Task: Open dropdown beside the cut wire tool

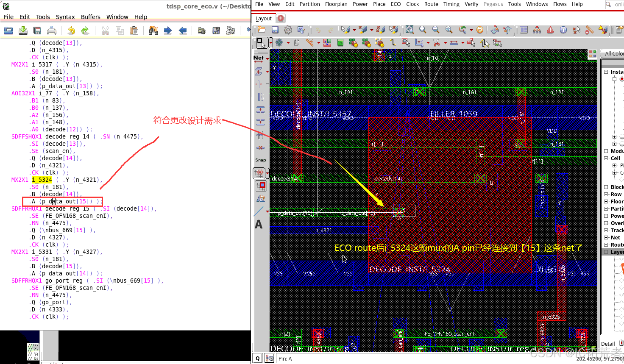Action: point(446,42)
